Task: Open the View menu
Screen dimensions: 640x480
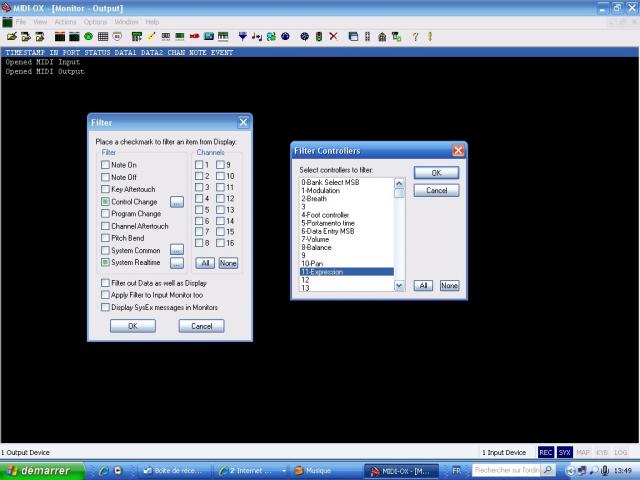Action: 40,22
